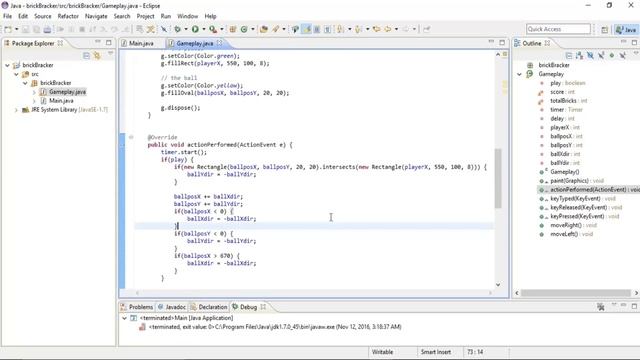Click the Search flashlight toolbar icon

click(276, 29)
